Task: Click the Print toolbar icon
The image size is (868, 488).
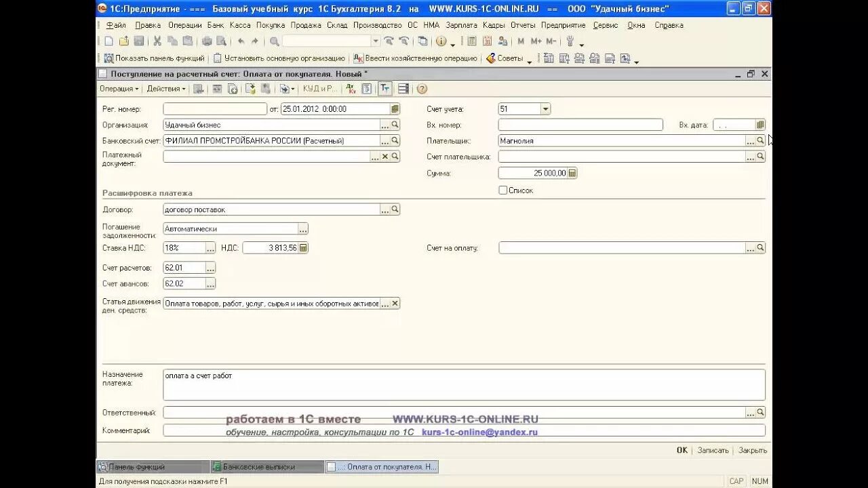Action: pos(206,41)
